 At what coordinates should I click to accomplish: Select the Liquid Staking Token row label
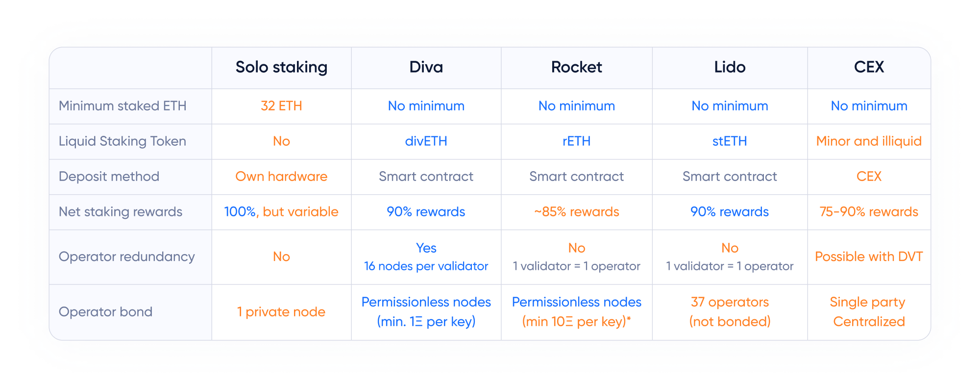(122, 141)
